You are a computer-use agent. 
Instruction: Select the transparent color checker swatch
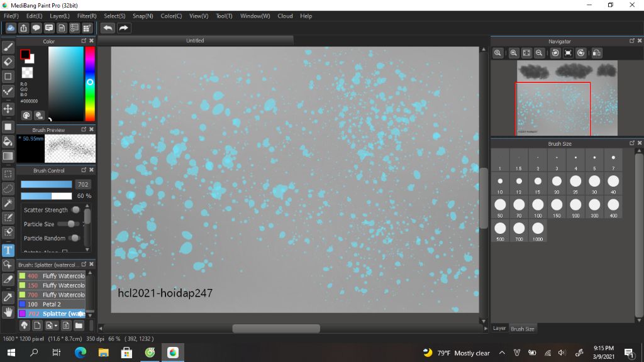pyautogui.click(x=27, y=73)
